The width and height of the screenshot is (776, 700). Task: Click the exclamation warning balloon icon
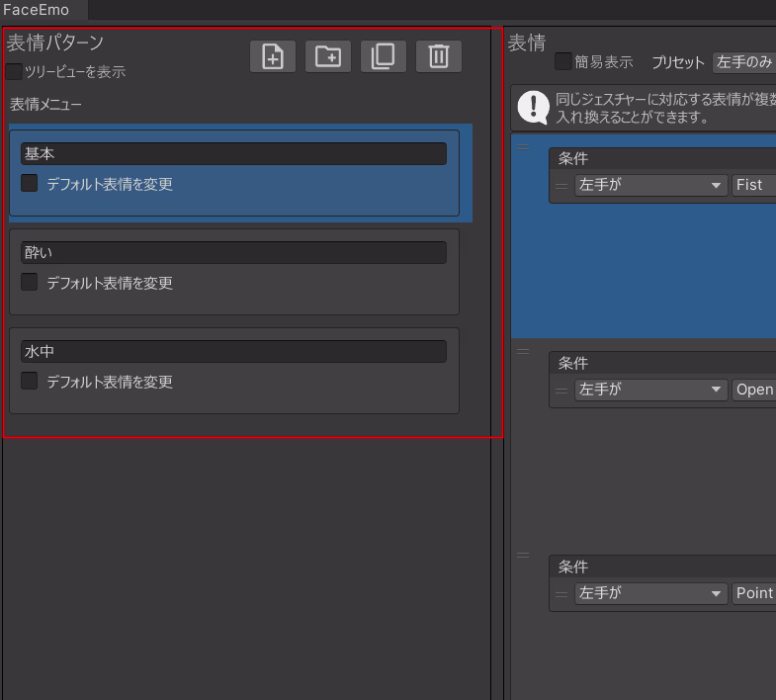click(533, 108)
